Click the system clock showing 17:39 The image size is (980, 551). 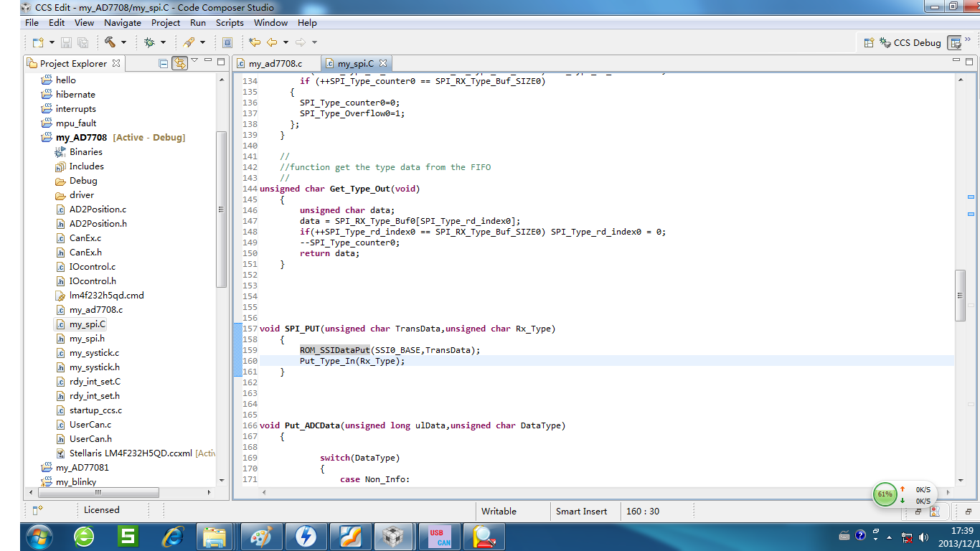(961, 531)
